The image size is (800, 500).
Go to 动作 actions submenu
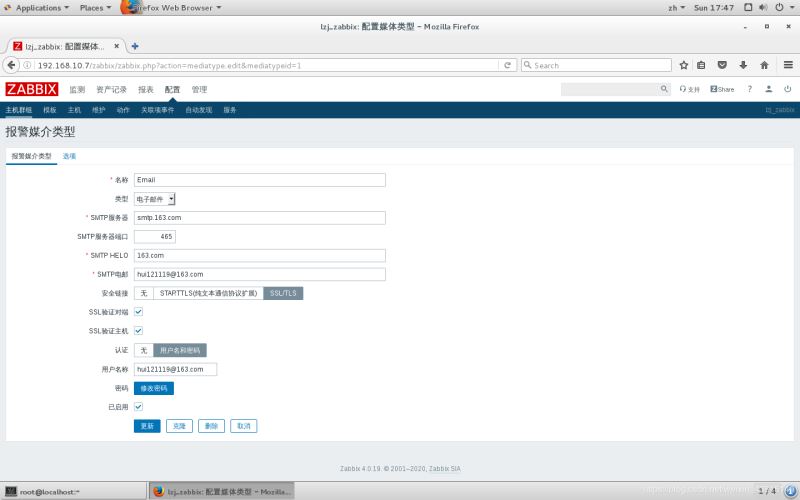(123, 110)
